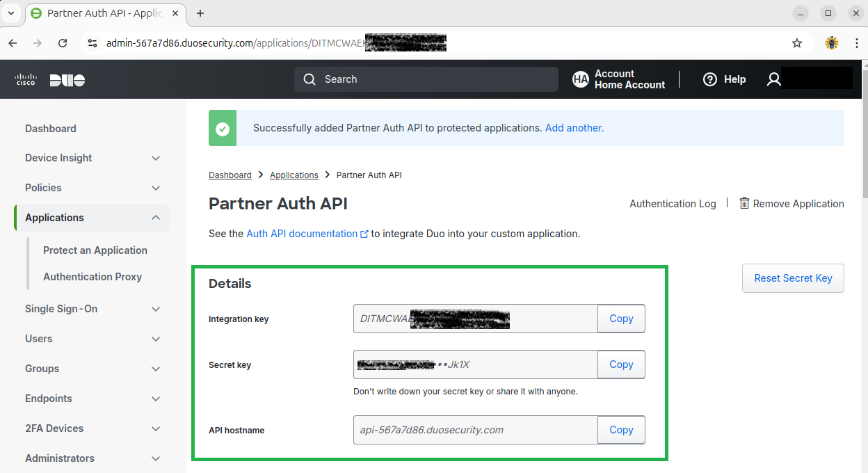Click the Cisco logo icon
This screenshot has width=868, height=473.
[x=25, y=80]
